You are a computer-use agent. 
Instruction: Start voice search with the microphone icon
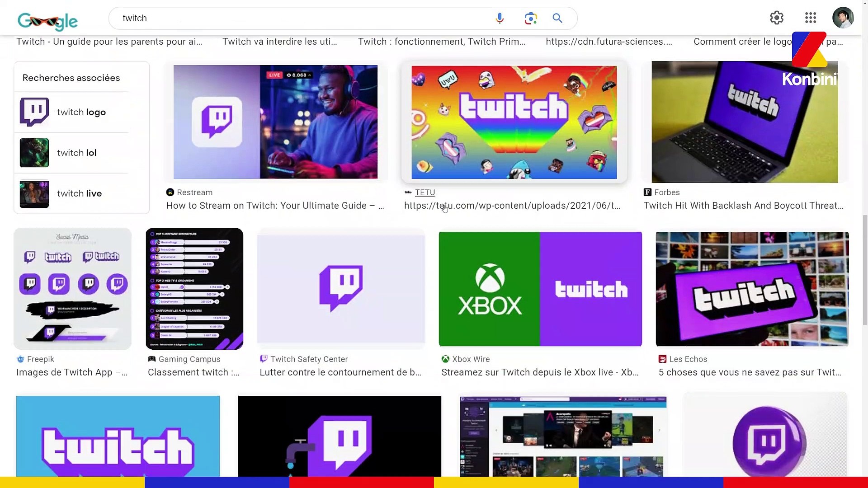click(x=500, y=18)
